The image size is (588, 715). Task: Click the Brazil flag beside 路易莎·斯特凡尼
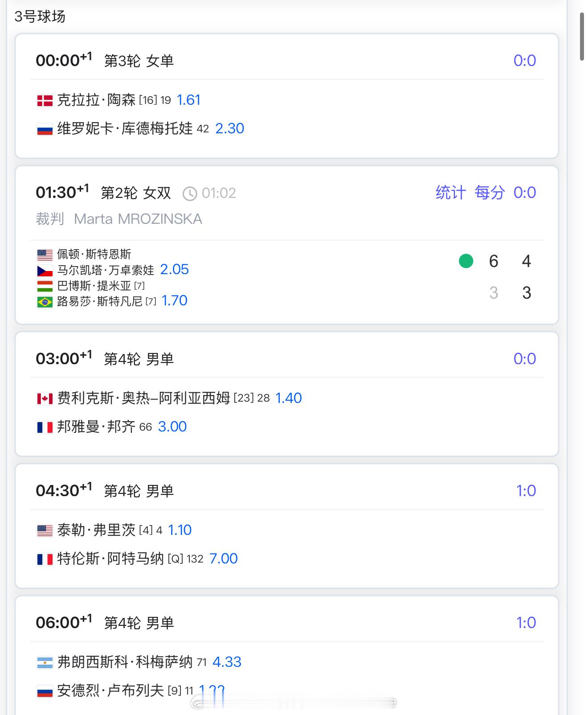[x=45, y=302]
